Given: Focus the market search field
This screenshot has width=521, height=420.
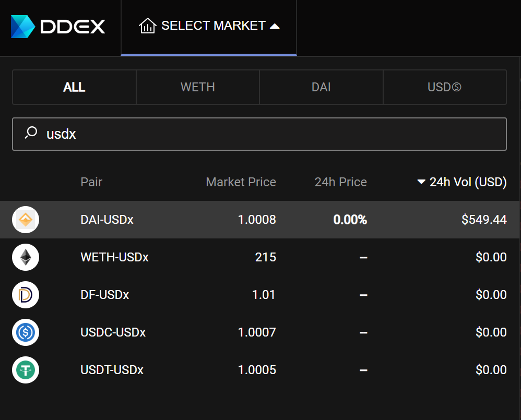Looking at the screenshot, I should (x=259, y=134).
